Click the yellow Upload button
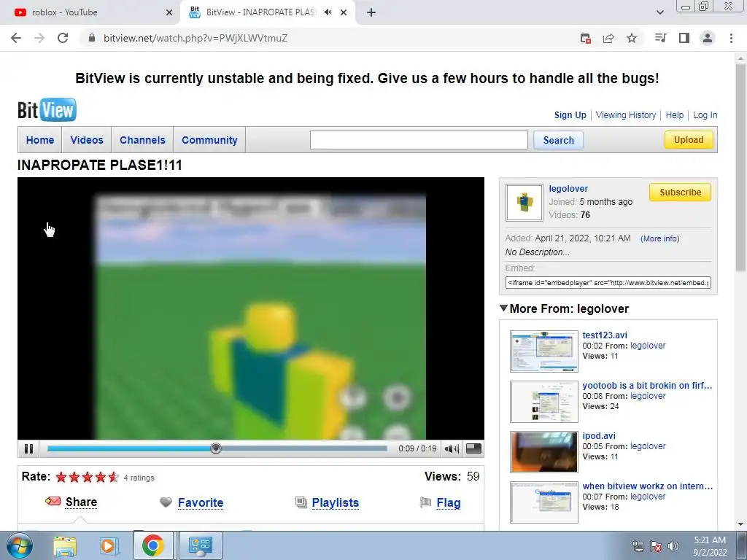This screenshot has height=560, width=747. tap(689, 139)
